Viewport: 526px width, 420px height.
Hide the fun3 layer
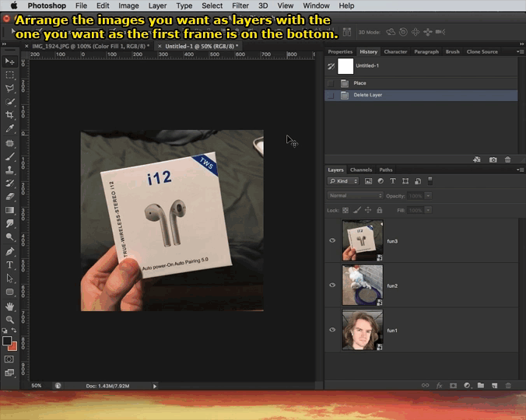[x=332, y=240]
